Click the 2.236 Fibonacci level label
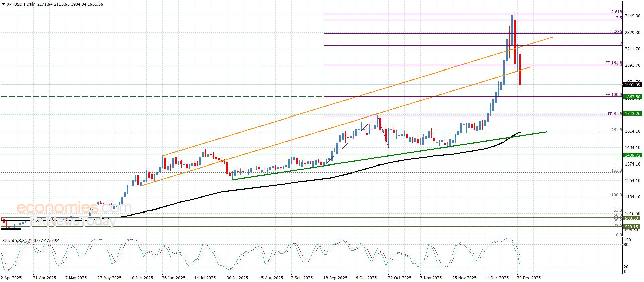Screen dimensions: 644x282 [616, 32]
